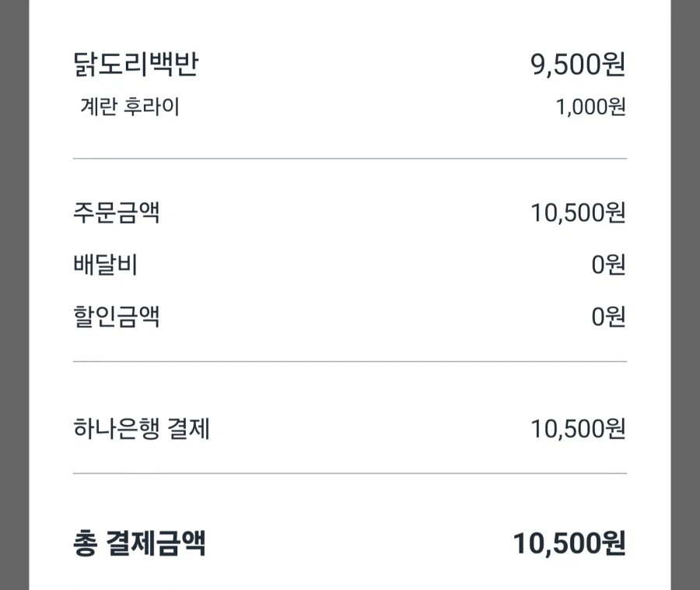Click the 닭도리백반 menu item name
Image resolution: width=700 pixels, height=590 pixels.
pos(135,65)
